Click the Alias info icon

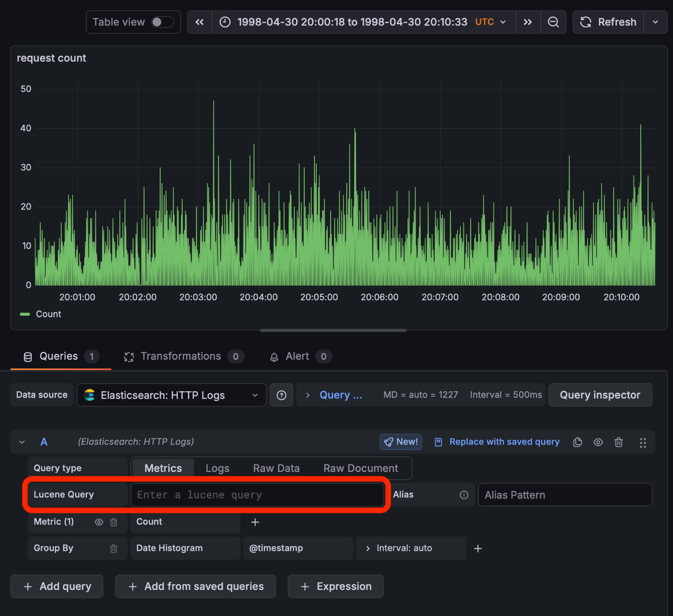tap(464, 494)
